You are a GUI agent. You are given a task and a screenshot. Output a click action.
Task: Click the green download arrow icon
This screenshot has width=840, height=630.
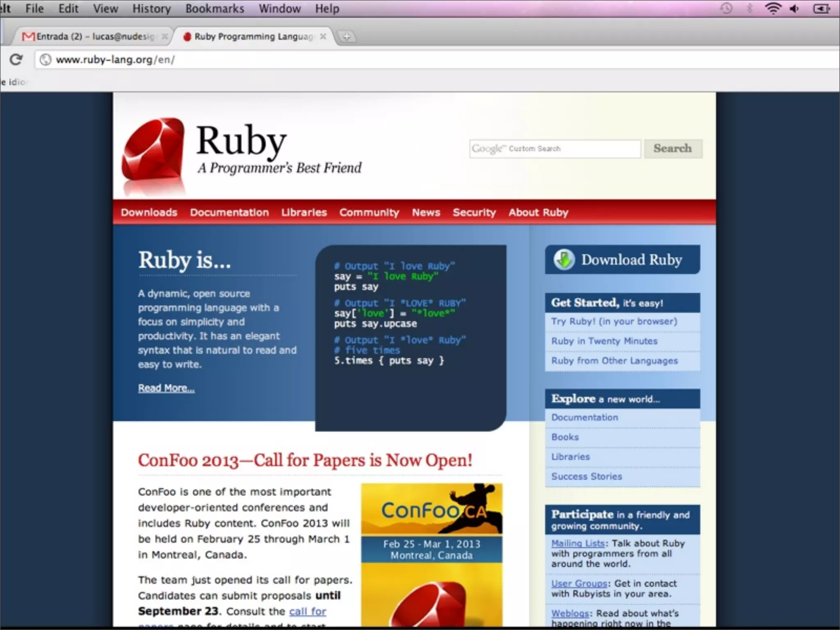coord(564,260)
